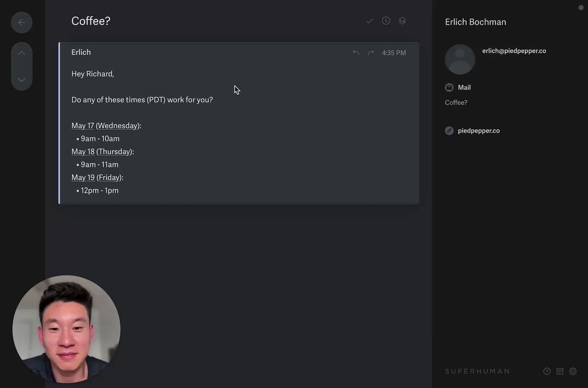Go to previous conversation with up chevron
The height and width of the screenshot is (388, 588).
point(22,53)
